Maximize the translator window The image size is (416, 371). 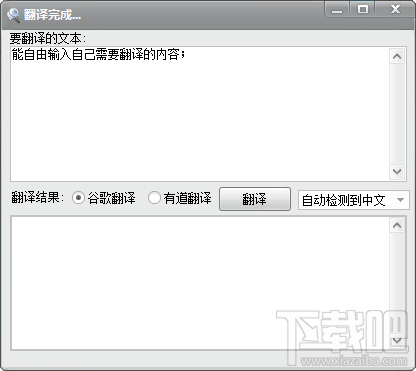click(x=363, y=9)
